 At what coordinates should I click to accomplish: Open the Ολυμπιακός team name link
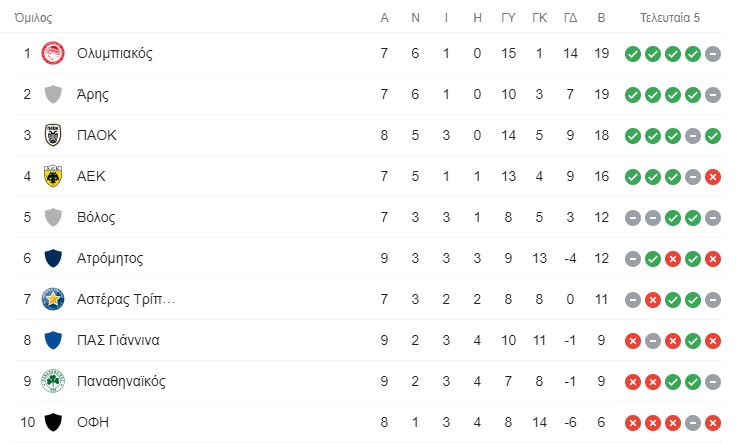coord(115,53)
